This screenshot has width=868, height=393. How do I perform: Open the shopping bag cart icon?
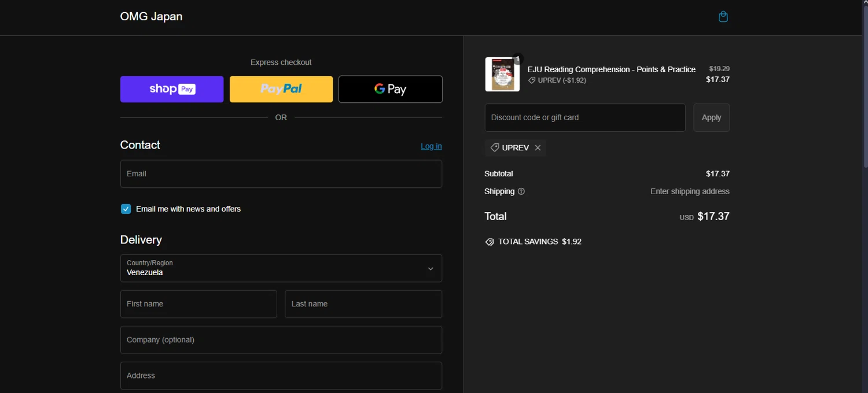pyautogui.click(x=723, y=17)
